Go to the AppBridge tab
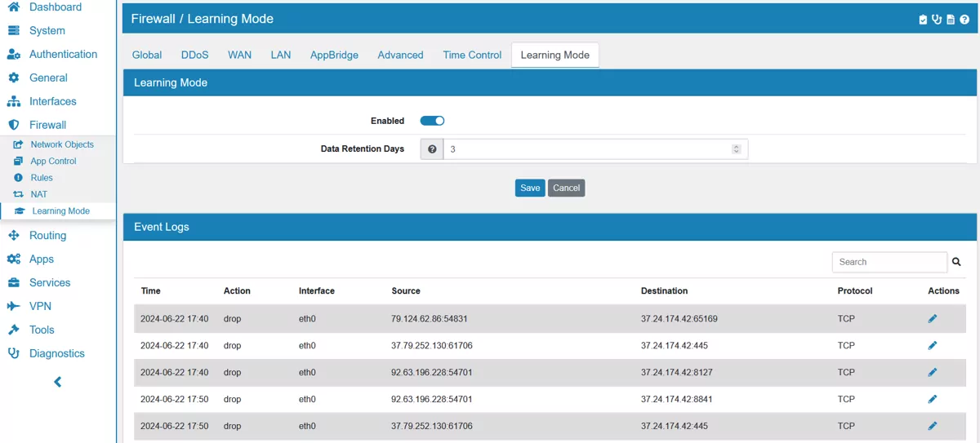The width and height of the screenshot is (980, 443). tap(334, 55)
